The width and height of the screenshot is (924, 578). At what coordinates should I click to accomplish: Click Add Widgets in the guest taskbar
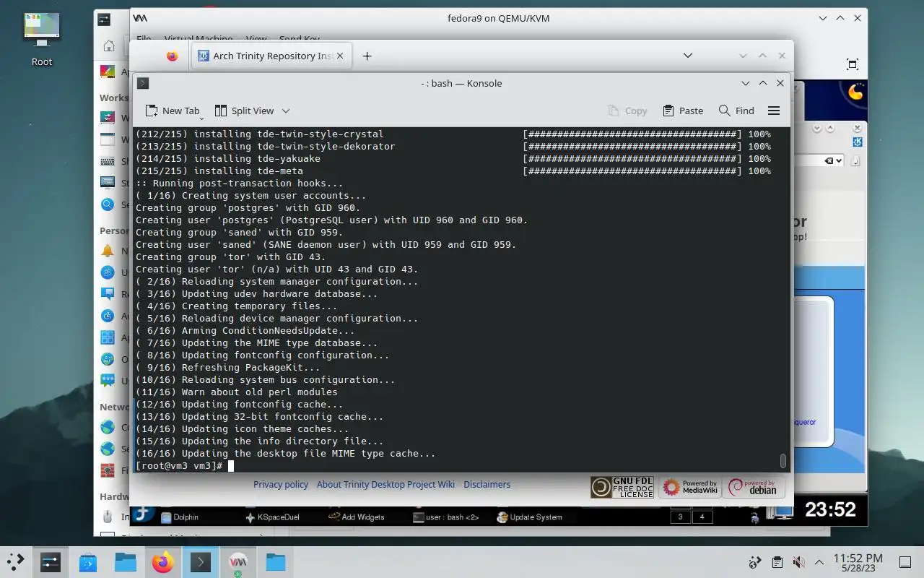click(x=357, y=517)
